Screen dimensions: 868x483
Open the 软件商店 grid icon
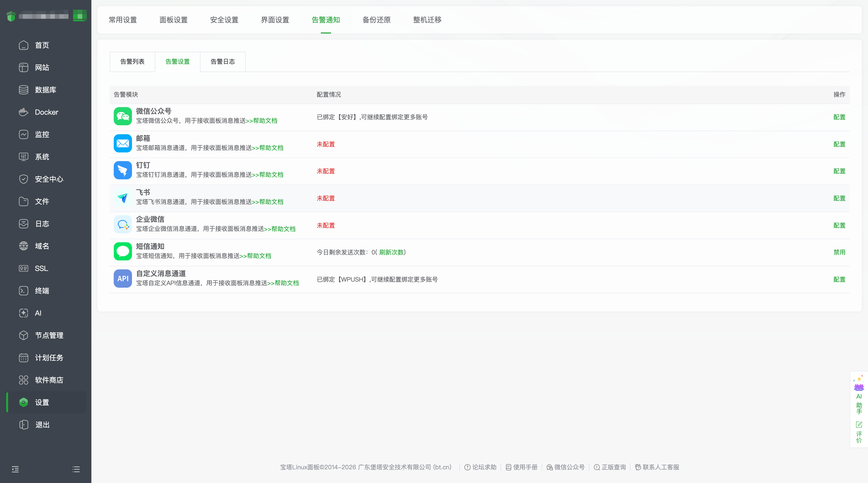24,380
